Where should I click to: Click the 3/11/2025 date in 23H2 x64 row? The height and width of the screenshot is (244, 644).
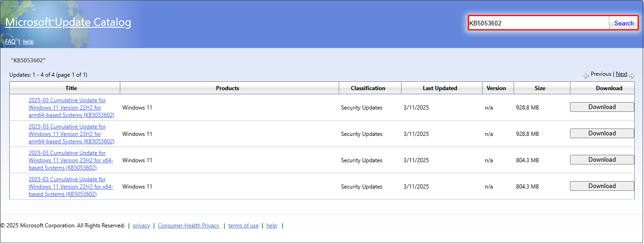click(416, 160)
